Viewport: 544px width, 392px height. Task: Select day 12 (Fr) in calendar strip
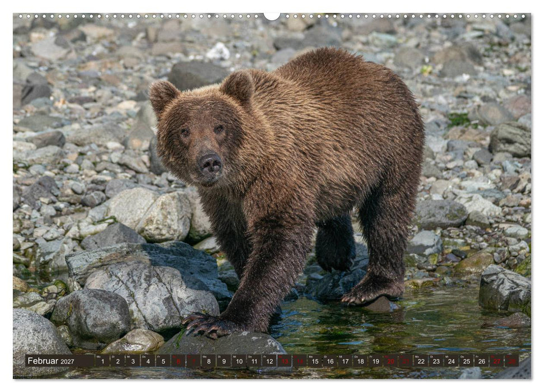coord(269,361)
